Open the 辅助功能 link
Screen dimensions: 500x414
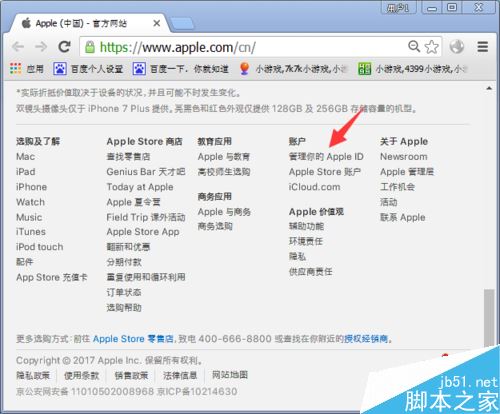coord(306,226)
